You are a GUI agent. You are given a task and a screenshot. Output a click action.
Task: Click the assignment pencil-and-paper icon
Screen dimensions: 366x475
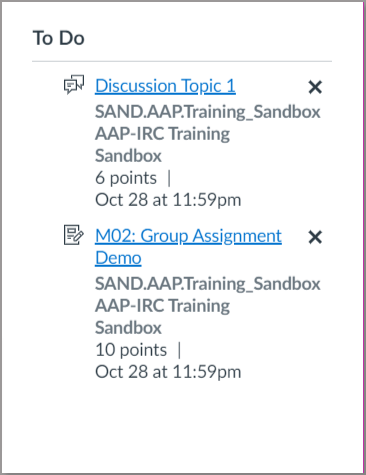point(73,235)
